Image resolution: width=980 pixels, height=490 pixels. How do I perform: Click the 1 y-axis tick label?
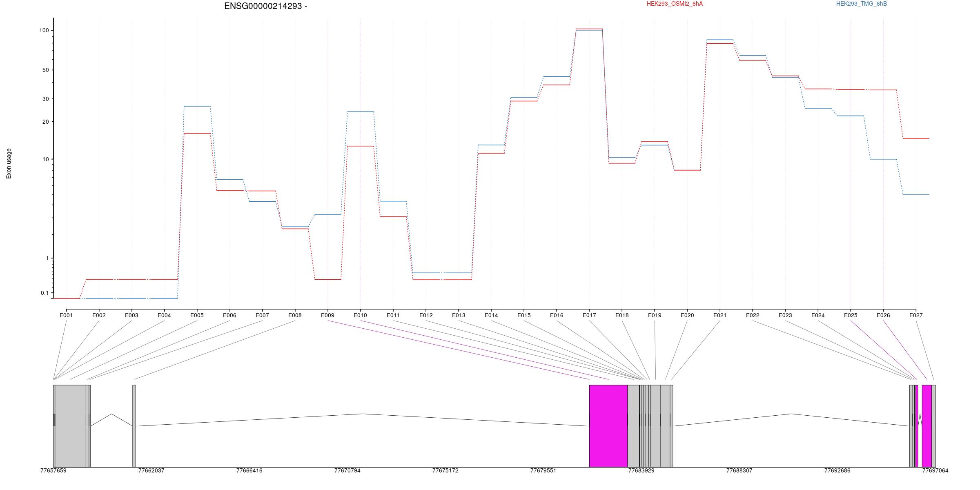point(47,258)
